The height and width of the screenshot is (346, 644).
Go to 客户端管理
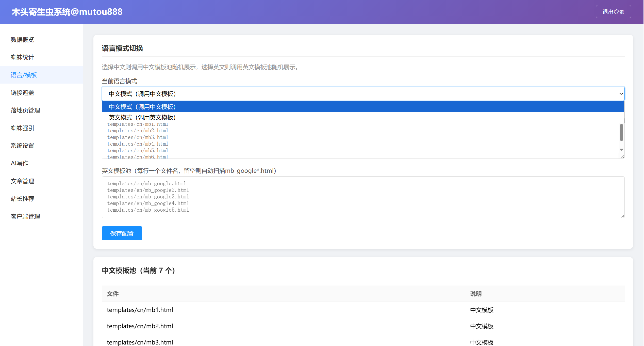tap(41, 216)
